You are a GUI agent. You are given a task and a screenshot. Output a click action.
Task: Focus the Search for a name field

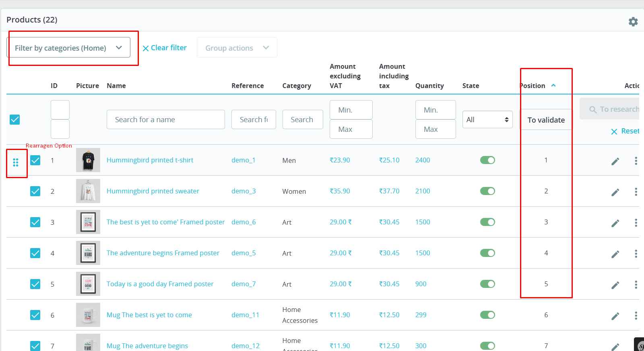point(166,119)
